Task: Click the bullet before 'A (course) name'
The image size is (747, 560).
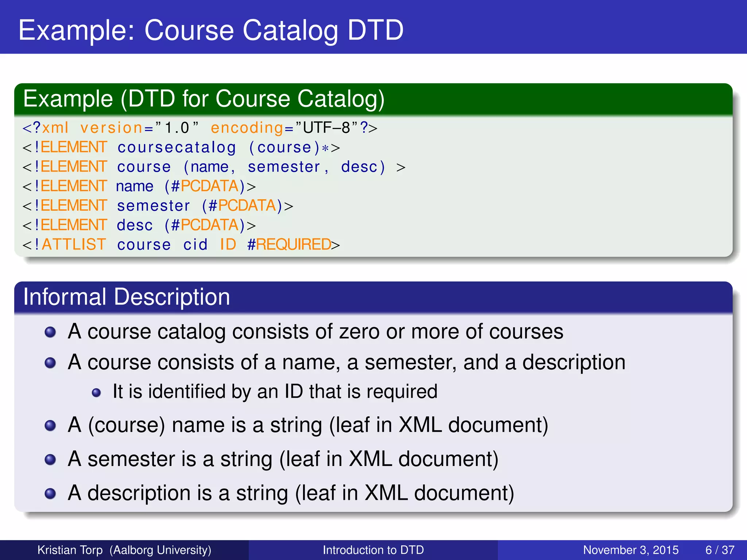Action: click(50, 425)
